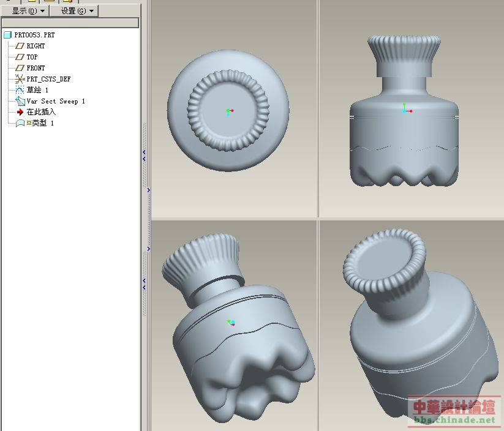
Task: Select 在此插入 marker in tree
Action: click(41, 112)
